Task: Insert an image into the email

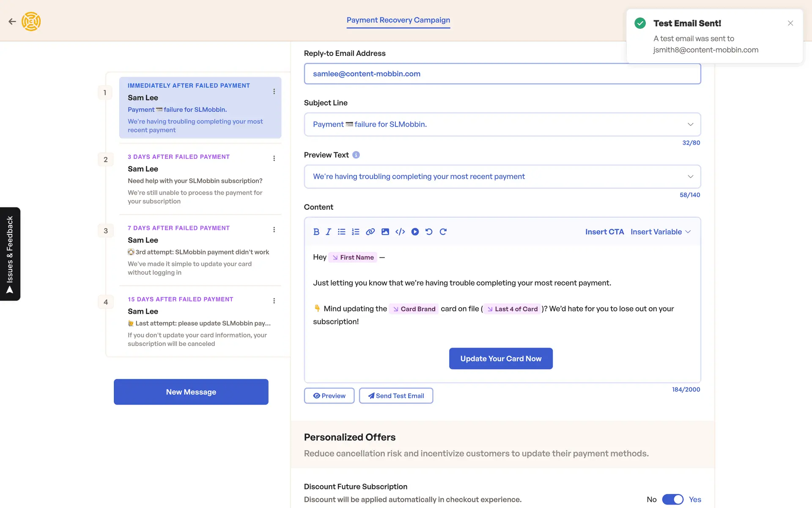Action: (385, 232)
